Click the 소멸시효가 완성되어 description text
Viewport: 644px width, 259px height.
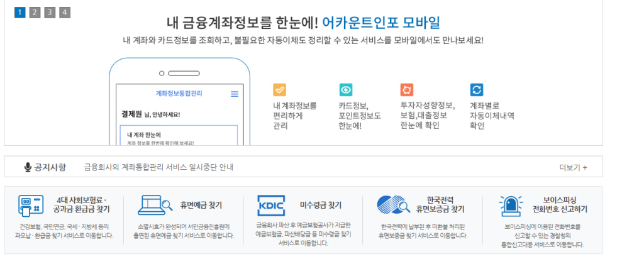tap(184, 231)
